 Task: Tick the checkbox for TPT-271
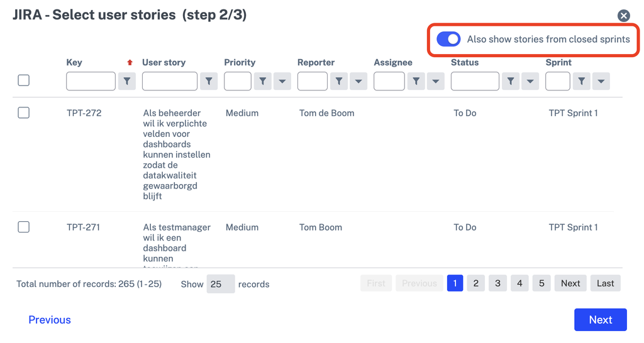click(x=24, y=227)
